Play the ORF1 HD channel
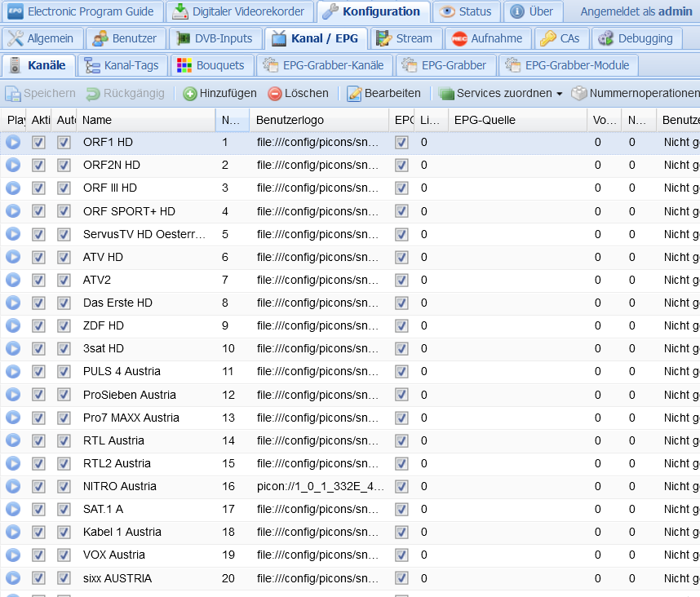700x597 pixels. 13,143
